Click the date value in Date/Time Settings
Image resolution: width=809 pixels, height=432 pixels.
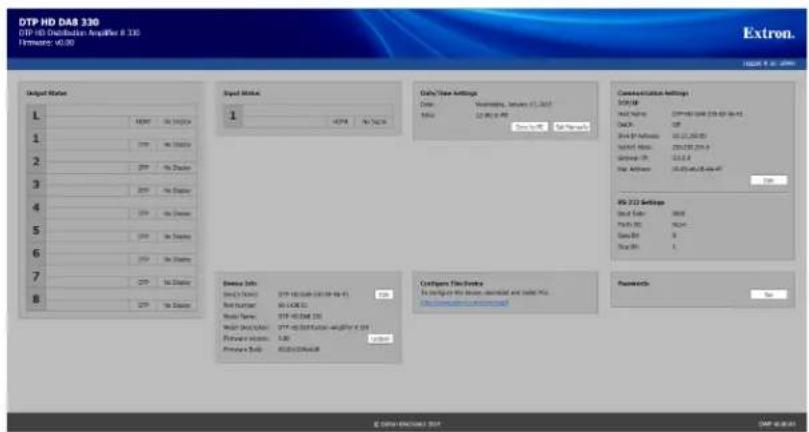513,104
